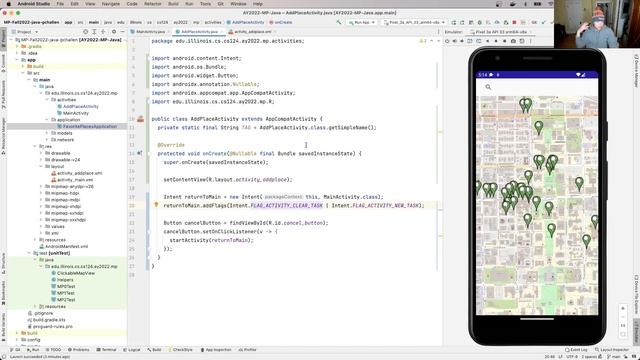Click the onCreate breadcrumb in navigation bar

click(x=283, y=22)
